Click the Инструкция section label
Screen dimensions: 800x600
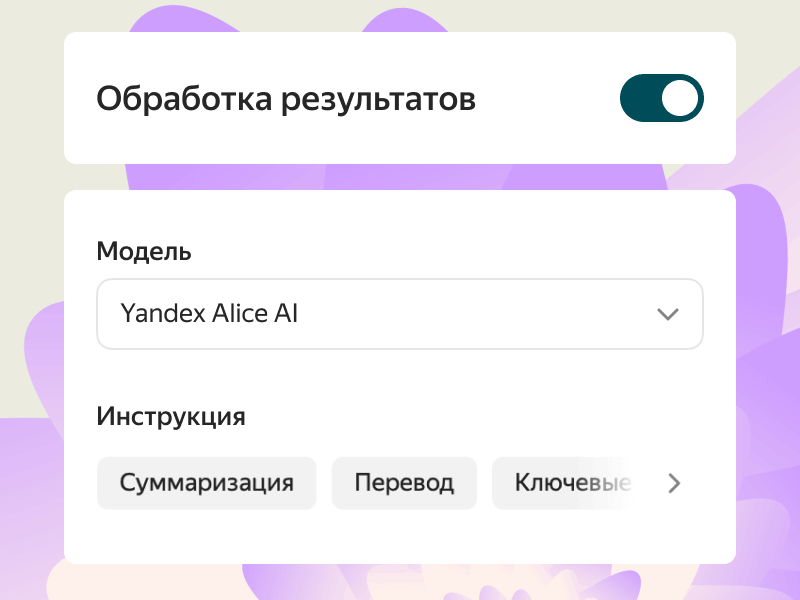click(x=171, y=416)
